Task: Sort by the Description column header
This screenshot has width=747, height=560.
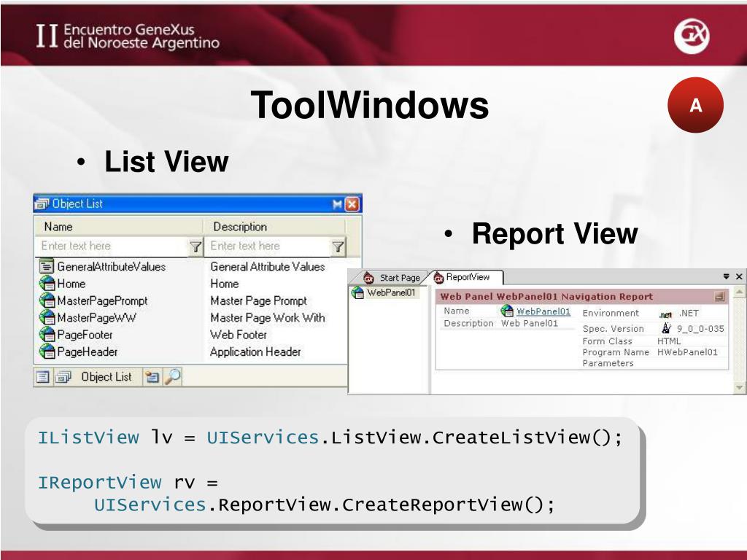Action: tap(274, 227)
